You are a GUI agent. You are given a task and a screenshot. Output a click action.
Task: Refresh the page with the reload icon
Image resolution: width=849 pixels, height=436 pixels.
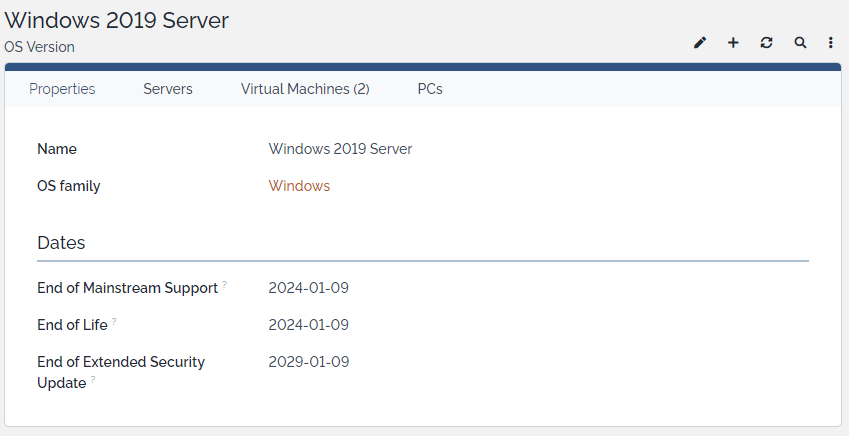tap(766, 43)
